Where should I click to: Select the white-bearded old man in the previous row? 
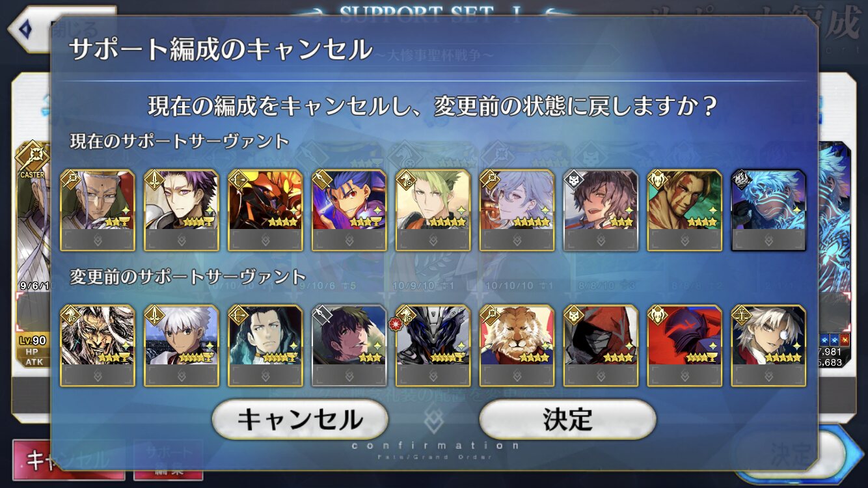coord(98,346)
